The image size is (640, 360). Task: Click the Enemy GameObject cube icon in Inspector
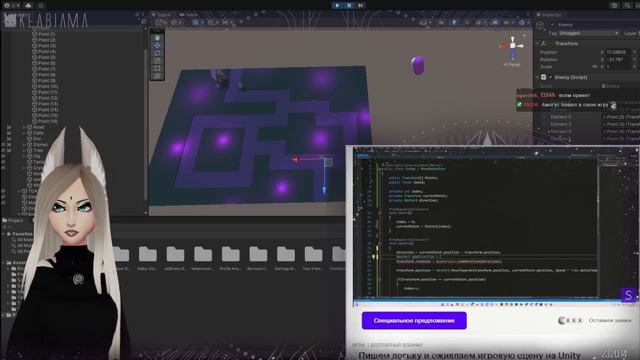click(x=540, y=25)
